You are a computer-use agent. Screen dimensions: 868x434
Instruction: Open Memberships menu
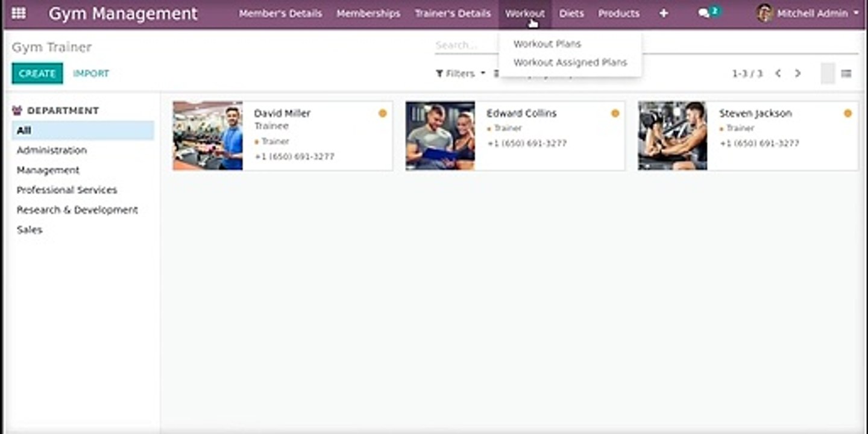pyautogui.click(x=368, y=13)
